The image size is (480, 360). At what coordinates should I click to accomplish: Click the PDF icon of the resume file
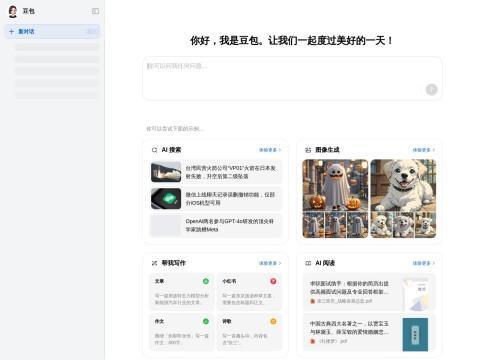point(313,301)
